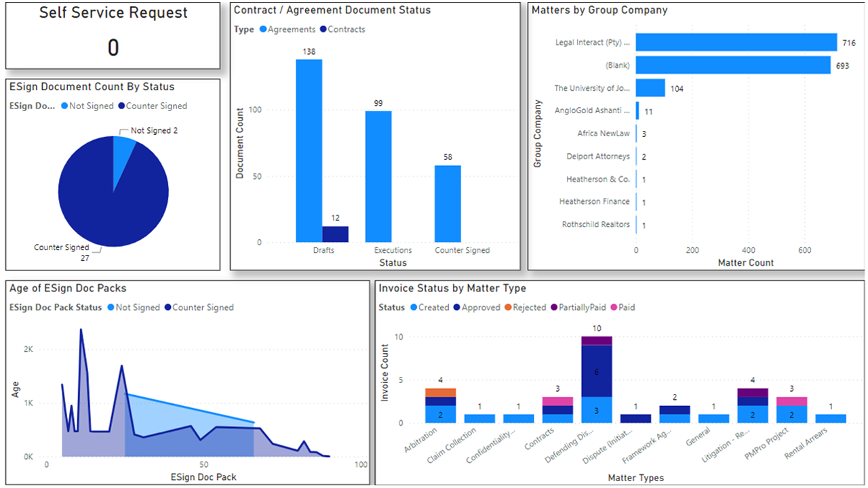Select the Arbitration Rejected orange segment
Screen dimensions: 868x488
441,392
